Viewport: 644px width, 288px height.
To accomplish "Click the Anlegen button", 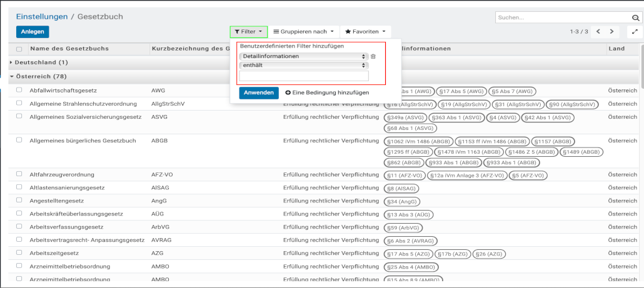I will click(x=33, y=32).
